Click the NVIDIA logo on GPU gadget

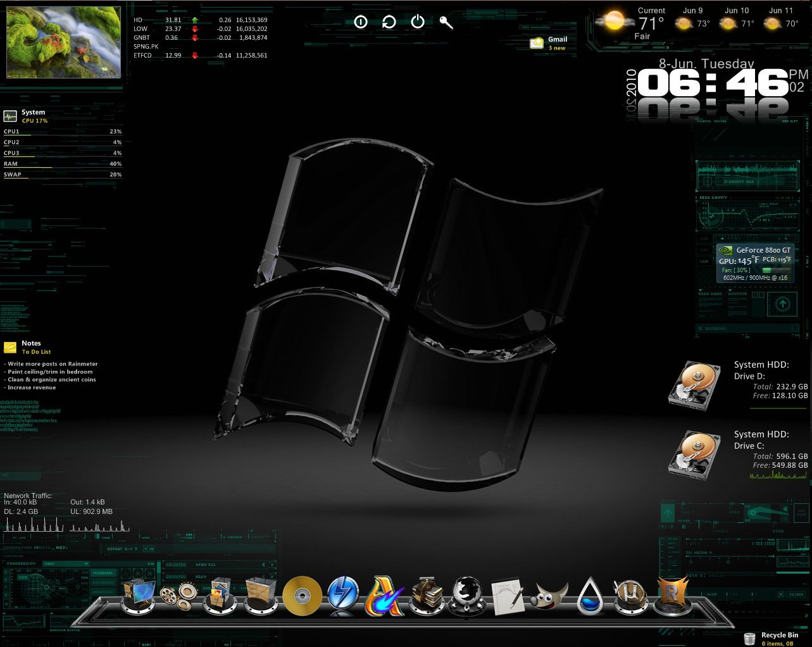pos(726,250)
